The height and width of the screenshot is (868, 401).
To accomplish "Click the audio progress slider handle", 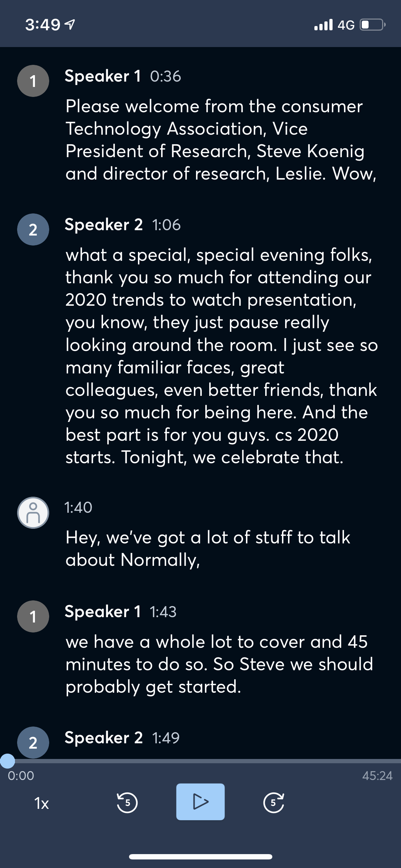I will coord(7,761).
